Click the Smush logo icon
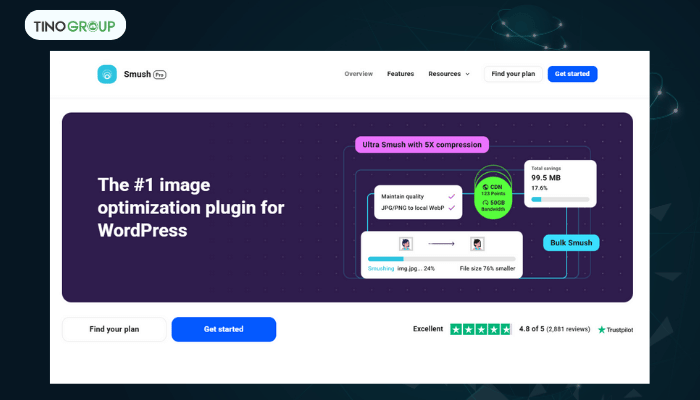The image size is (700, 400). 106,74
